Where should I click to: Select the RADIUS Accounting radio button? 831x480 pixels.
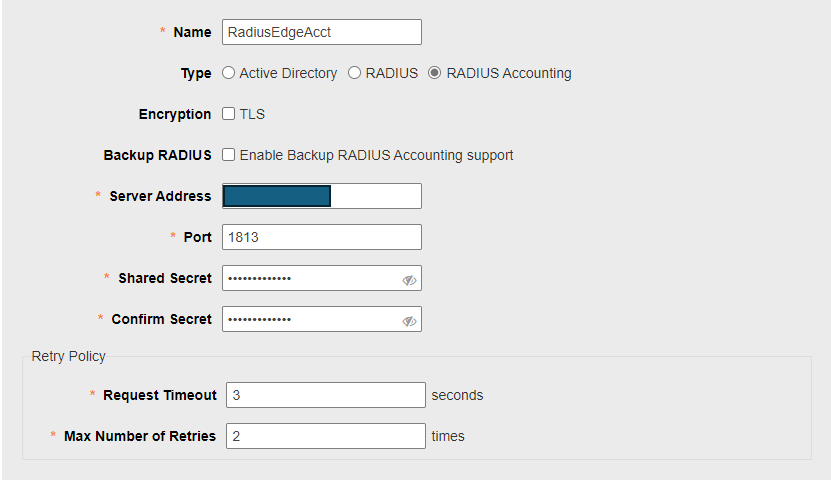[435, 73]
